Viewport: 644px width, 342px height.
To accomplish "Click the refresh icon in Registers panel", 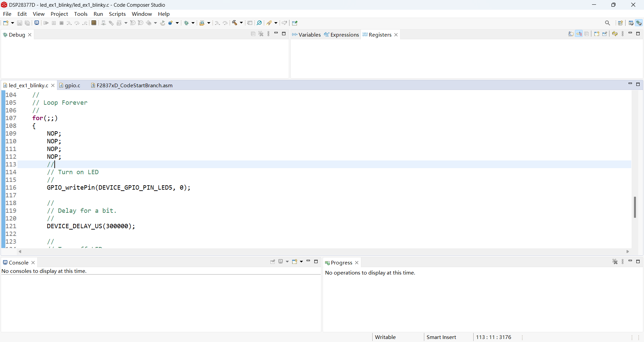I will pyautogui.click(x=615, y=34).
